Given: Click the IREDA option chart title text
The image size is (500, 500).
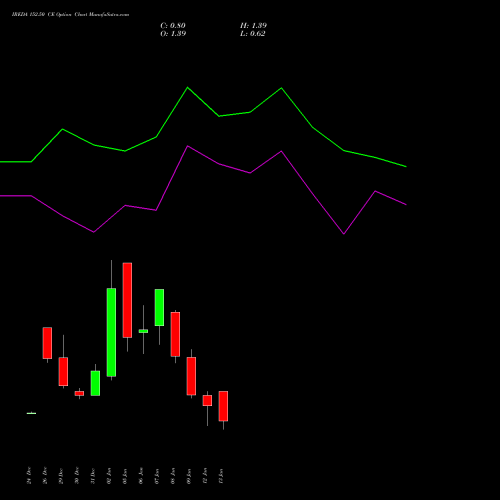Looking at the screenshot, I should tap(70, 14).
